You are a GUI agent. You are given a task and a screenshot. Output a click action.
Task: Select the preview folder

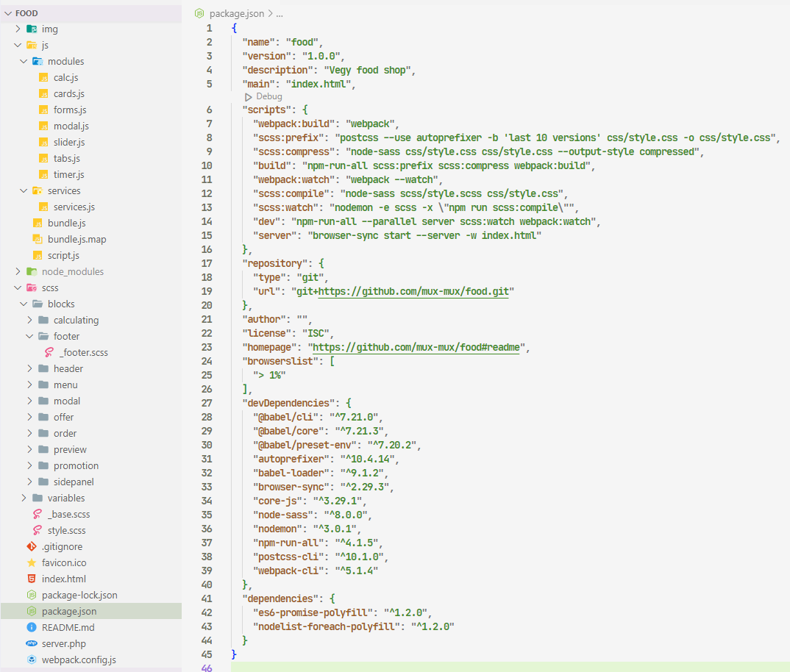coord(70,449)
